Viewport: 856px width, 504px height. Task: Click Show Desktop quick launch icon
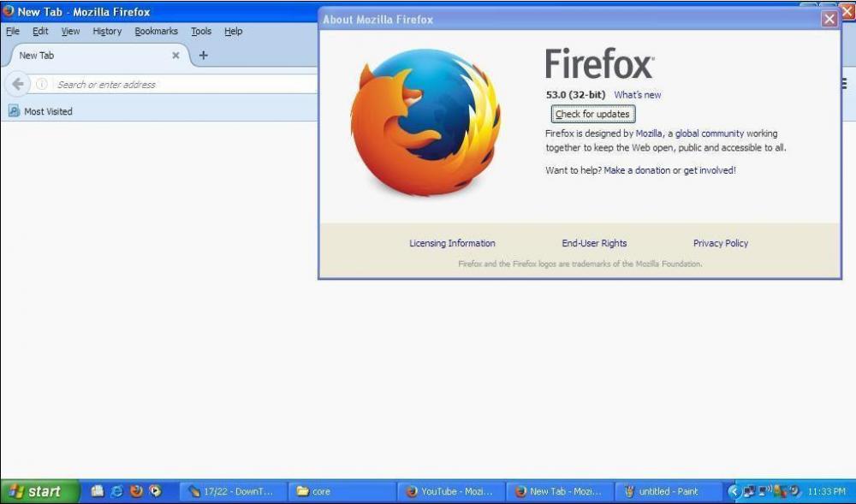[x=98, y=491]
